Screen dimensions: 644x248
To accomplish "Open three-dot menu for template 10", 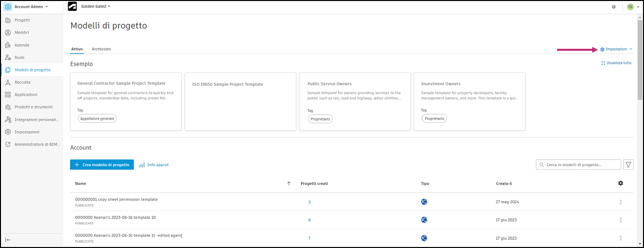I will (621, 220).
